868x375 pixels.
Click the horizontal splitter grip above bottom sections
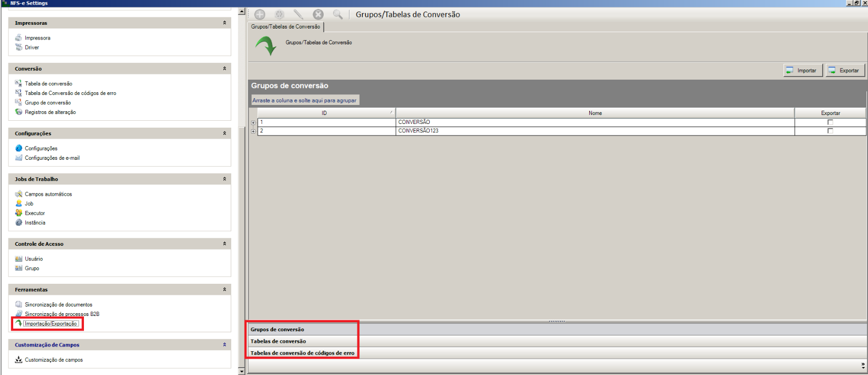(x=557, y=321)
